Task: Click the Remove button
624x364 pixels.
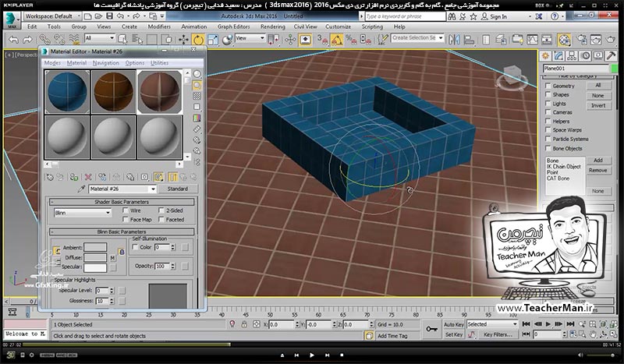Action: 598,170
